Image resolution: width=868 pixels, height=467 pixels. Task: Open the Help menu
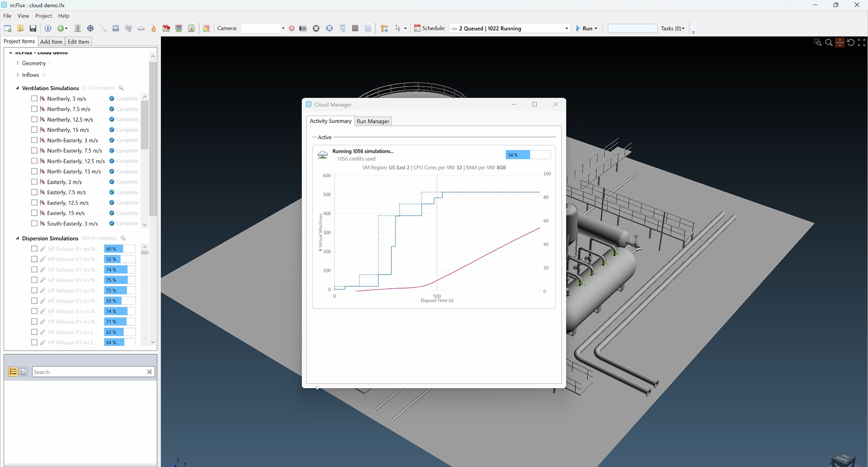[x=64, y=16]
